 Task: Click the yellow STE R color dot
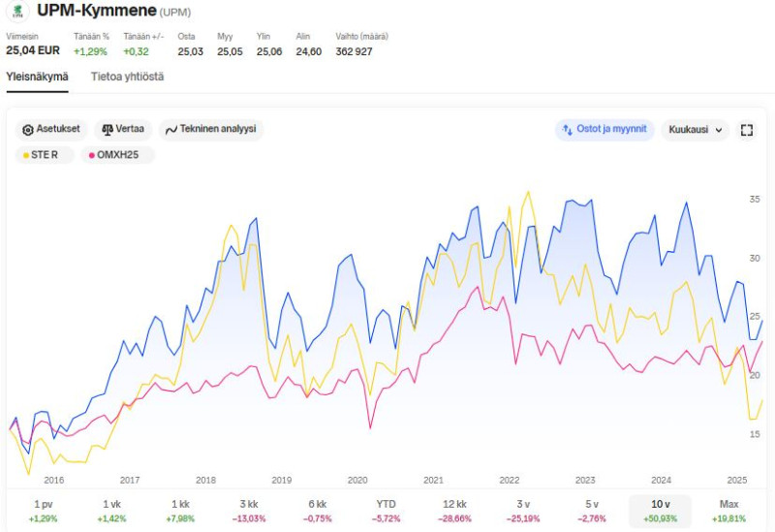pyautogui.click(x=26, y=155)
